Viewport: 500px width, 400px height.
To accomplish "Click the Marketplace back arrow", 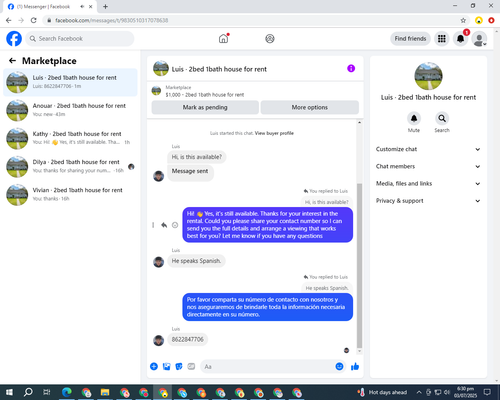I will tap(12, 61).
